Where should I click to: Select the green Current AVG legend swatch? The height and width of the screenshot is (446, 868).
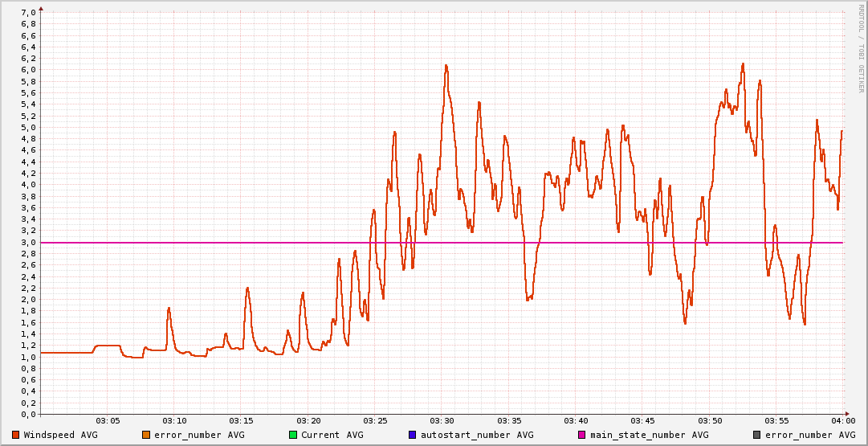pyautogui.click(x=293, y=435)
